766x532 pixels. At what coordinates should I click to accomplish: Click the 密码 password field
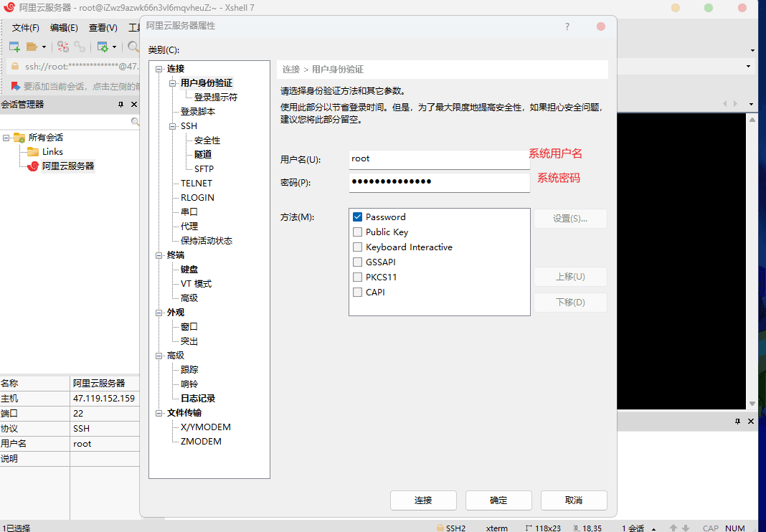[439, 182]
